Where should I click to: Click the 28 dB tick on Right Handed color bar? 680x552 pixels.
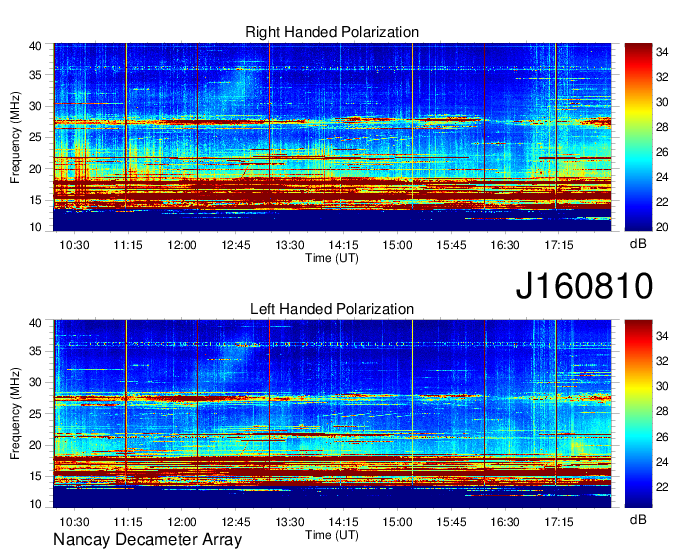tap(662, 127)
